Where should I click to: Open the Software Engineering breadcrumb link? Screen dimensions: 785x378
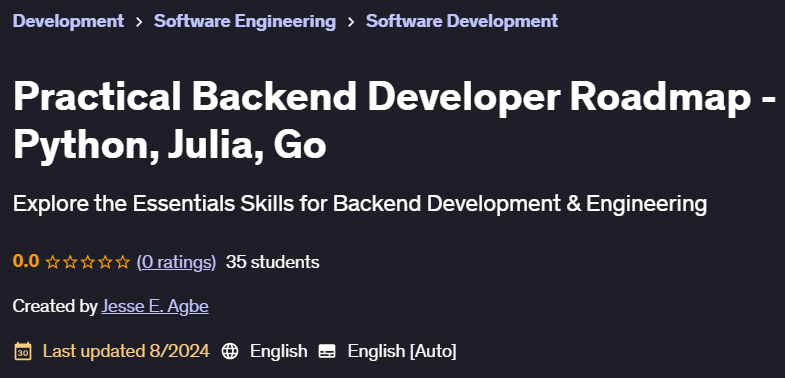[x=245, y=21]
